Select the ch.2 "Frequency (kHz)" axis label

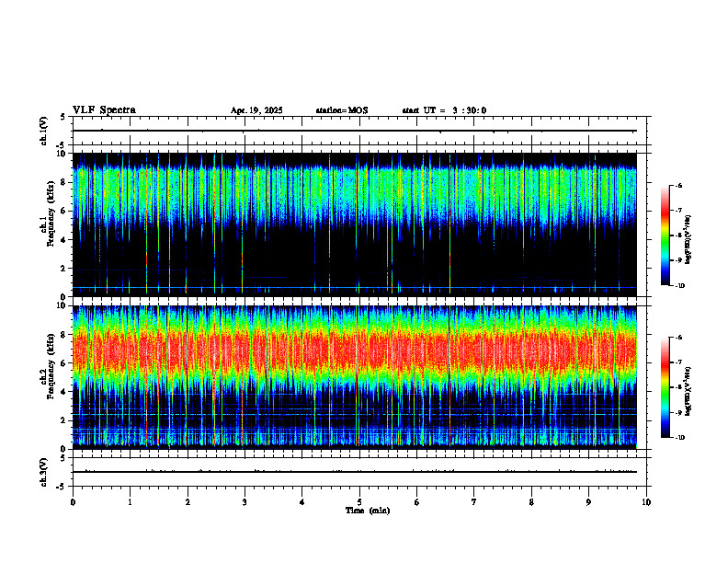[51, 366]
